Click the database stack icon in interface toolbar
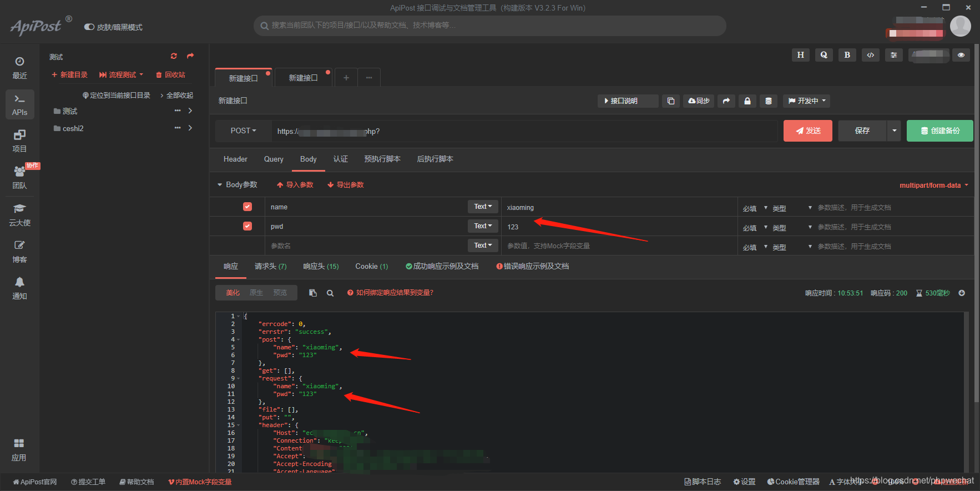 (768, 101)
